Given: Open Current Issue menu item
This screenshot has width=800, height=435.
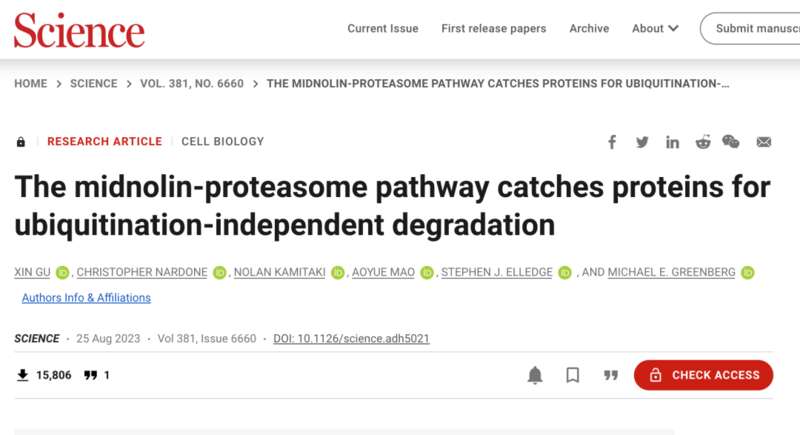Looking at the screenshot, I should pyautogui.click(x=383, y=29).
